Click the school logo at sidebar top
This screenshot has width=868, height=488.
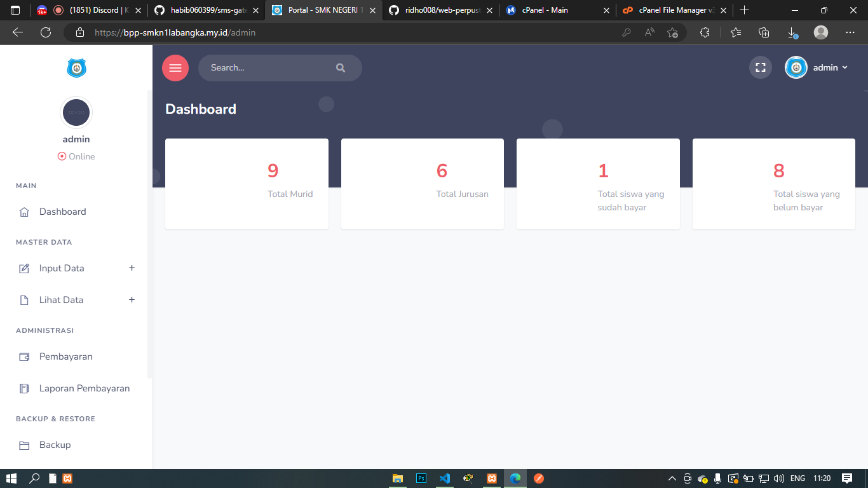click(76, 68)
